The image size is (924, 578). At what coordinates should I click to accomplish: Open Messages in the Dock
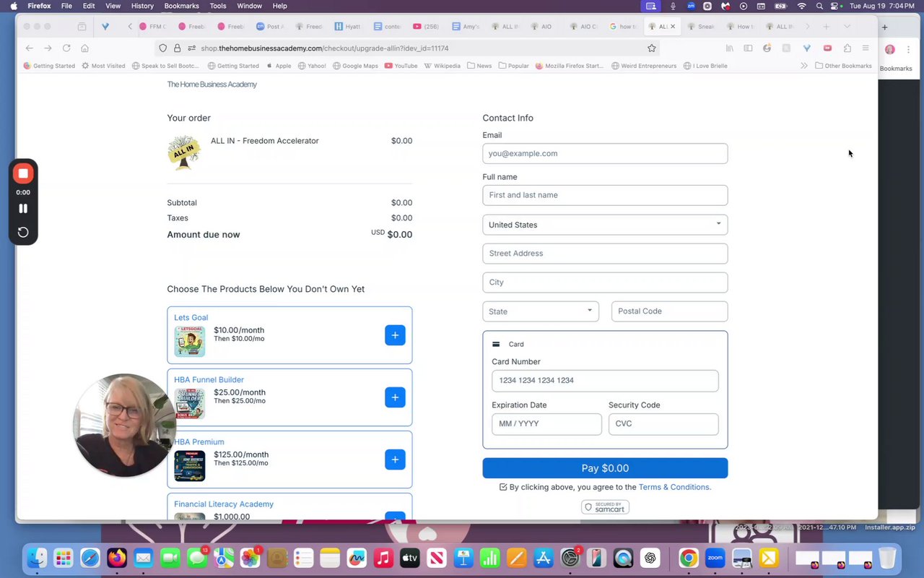[197, 558]
